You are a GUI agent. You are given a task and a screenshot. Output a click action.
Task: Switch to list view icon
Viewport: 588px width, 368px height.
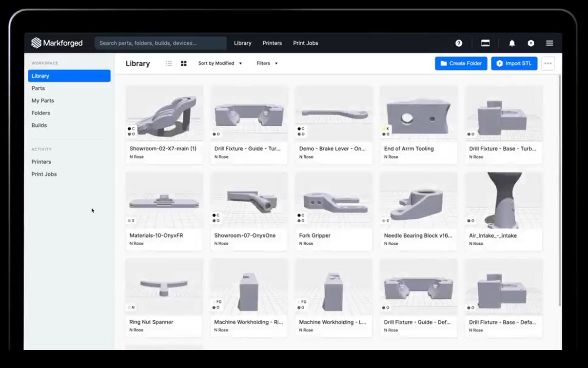(x=169, y=63)
